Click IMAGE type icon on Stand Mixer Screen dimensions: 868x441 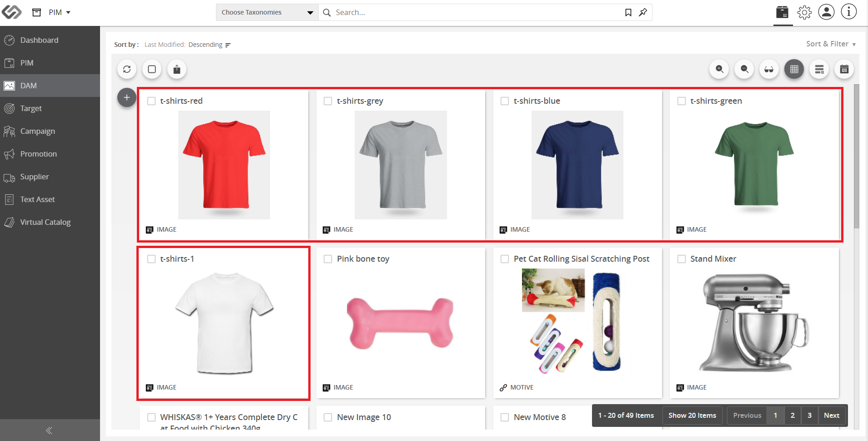pyautogui.click(x=680, y=388)
